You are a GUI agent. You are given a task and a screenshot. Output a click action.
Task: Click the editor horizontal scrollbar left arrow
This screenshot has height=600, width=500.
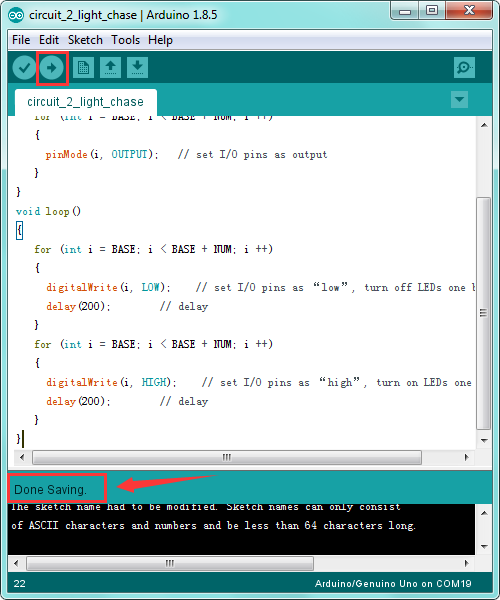coord(22,457)
